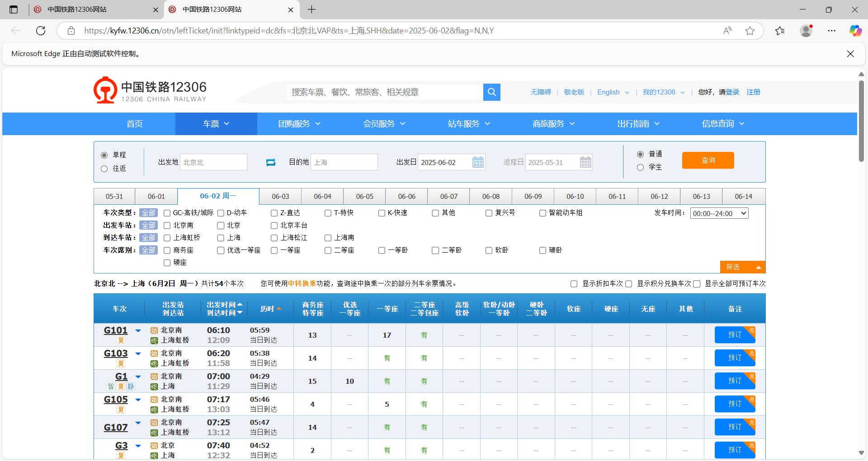This screenshot has width=868, height=461.
Task: Expand the G103 train stops arrow
Action: tap(138, 354)
